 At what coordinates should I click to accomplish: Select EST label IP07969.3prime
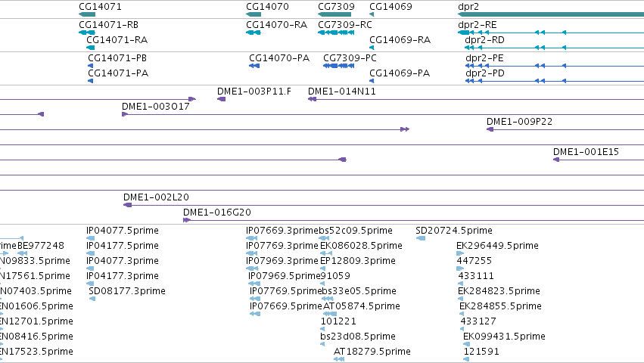[x=282, y=261]
